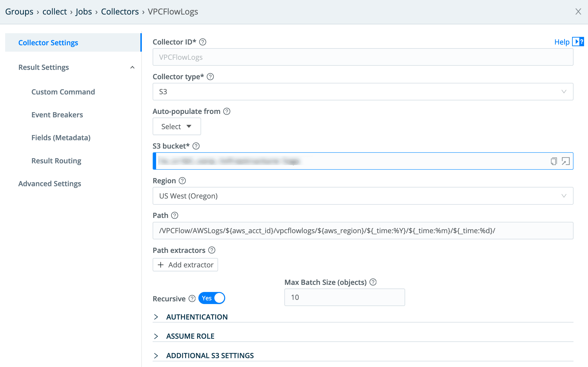Click the S3 bucket help icon
The width and height of the screenshot is (588, 367).
(196, 146)
